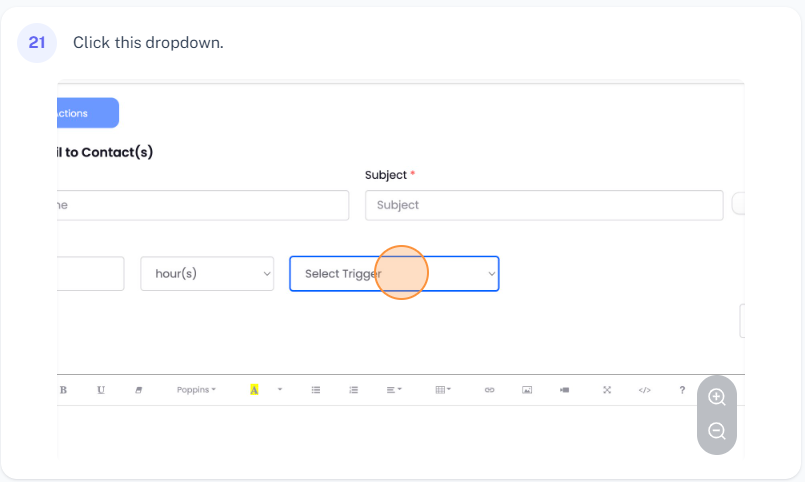
Task: Insert an unordered bullet list
Action: pyautogui.click(x=316, y=390)
